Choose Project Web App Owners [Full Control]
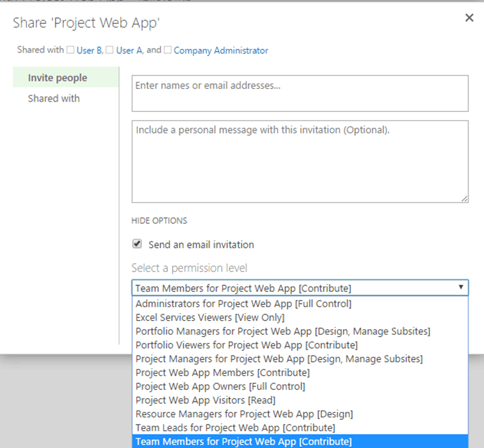The image size is (484, 448). click(x=300, y=387)
